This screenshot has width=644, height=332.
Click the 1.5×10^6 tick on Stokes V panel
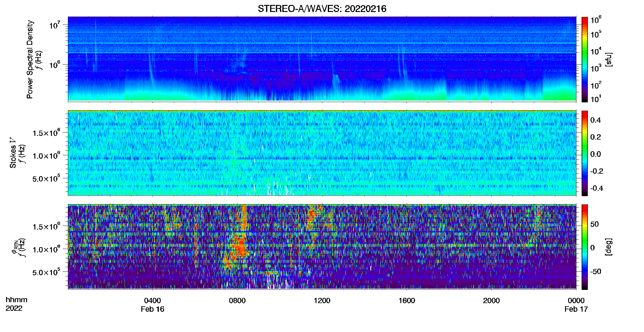pos(46,133)
